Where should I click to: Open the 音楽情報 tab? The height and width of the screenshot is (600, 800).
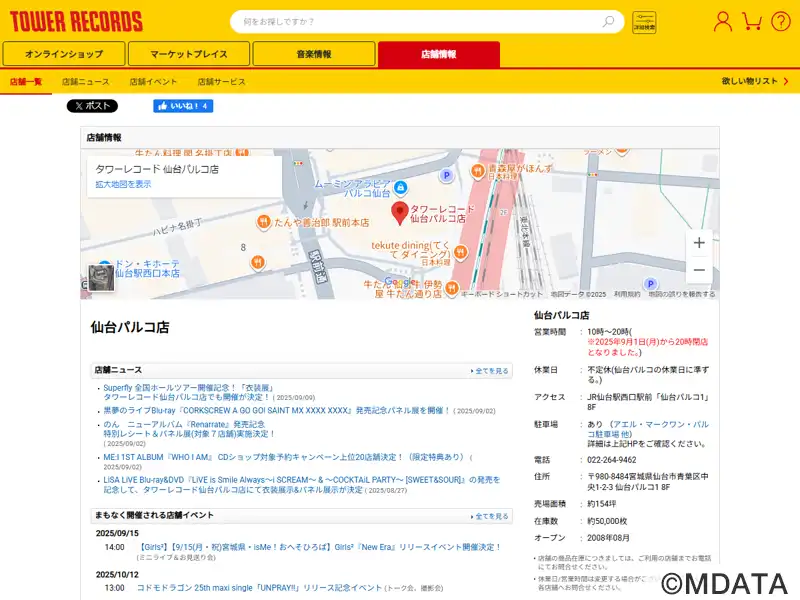[x=314, y=54]
